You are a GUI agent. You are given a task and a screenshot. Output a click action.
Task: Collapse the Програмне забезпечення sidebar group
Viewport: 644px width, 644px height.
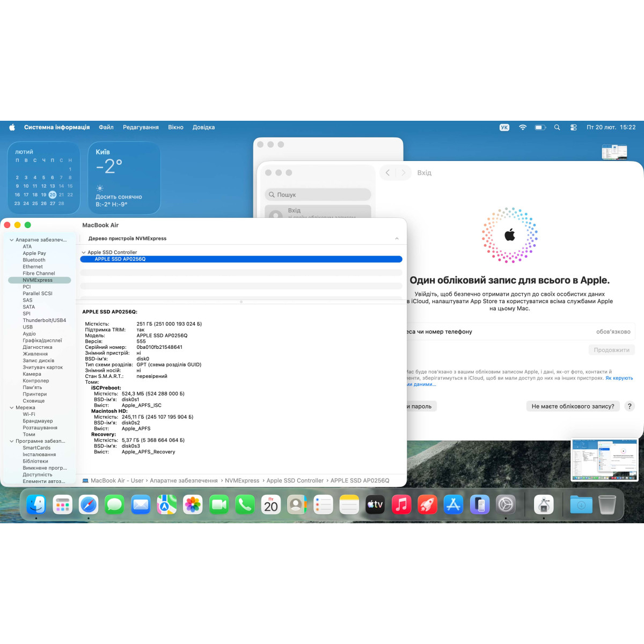12,441
